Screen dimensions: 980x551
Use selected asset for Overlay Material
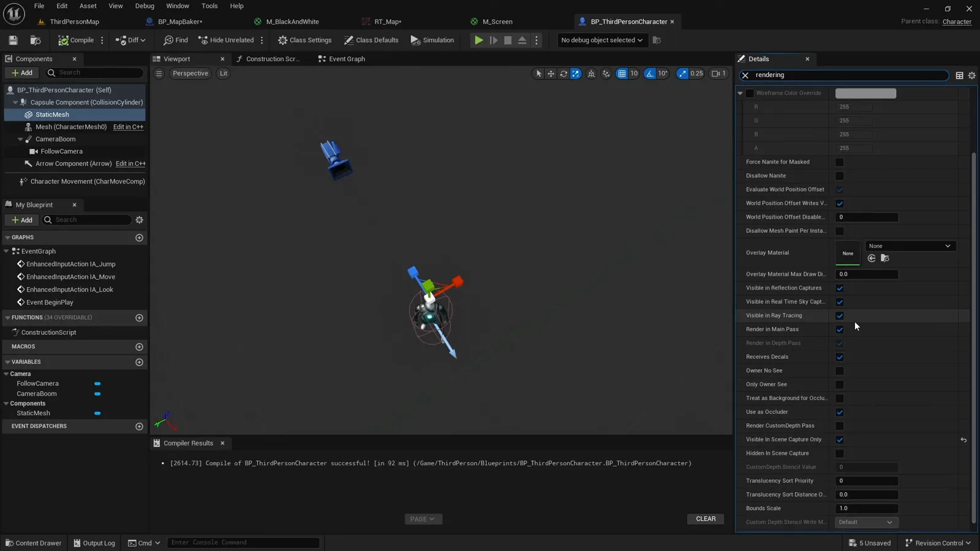[x=872, y=258]
